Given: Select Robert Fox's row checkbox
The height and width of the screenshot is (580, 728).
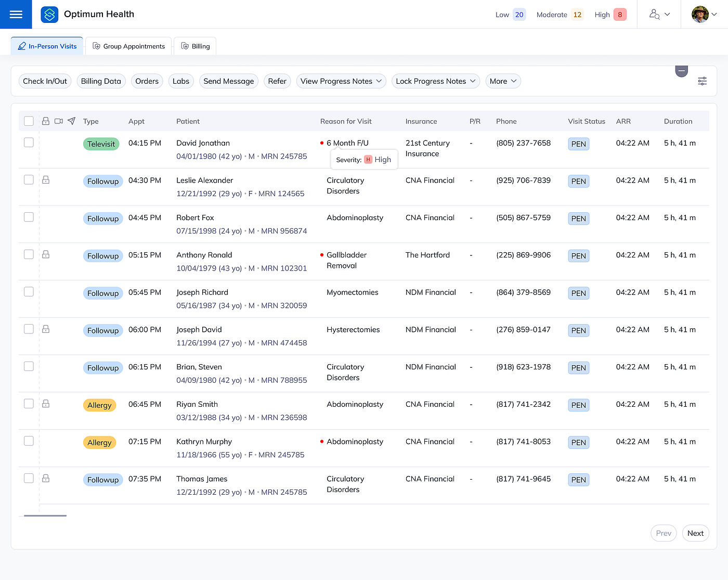Looking at the screenshot, I should point(29,217).
